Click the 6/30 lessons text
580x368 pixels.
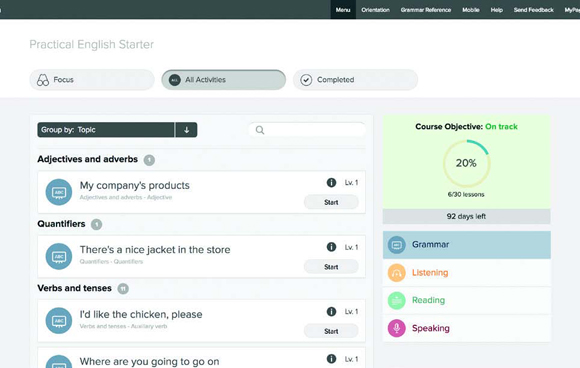[466, 195]
